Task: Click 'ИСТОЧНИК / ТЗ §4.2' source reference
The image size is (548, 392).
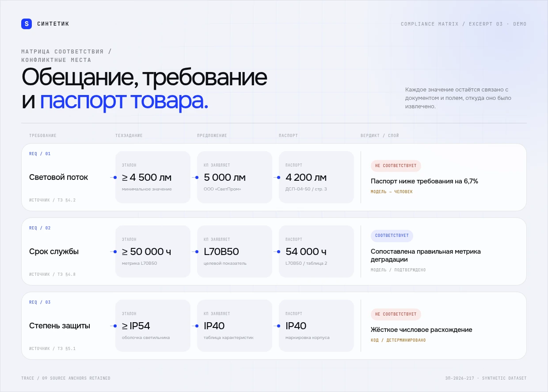Action: tap(52, 200)
